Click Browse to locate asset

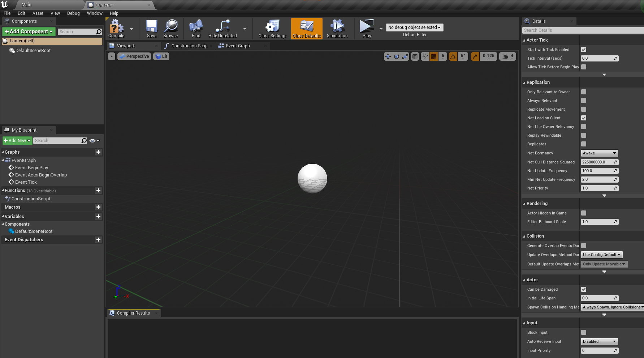click(x=170, y=29)
